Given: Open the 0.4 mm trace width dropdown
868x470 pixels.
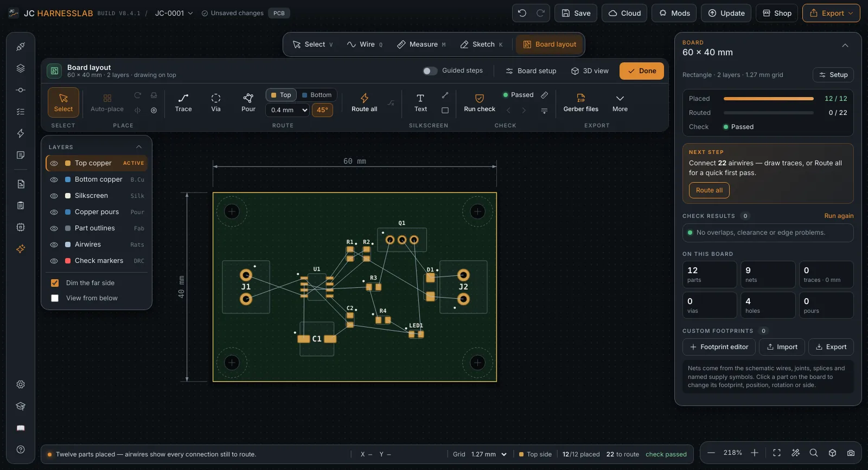Looking at the screenshot, I should point(288,110).
